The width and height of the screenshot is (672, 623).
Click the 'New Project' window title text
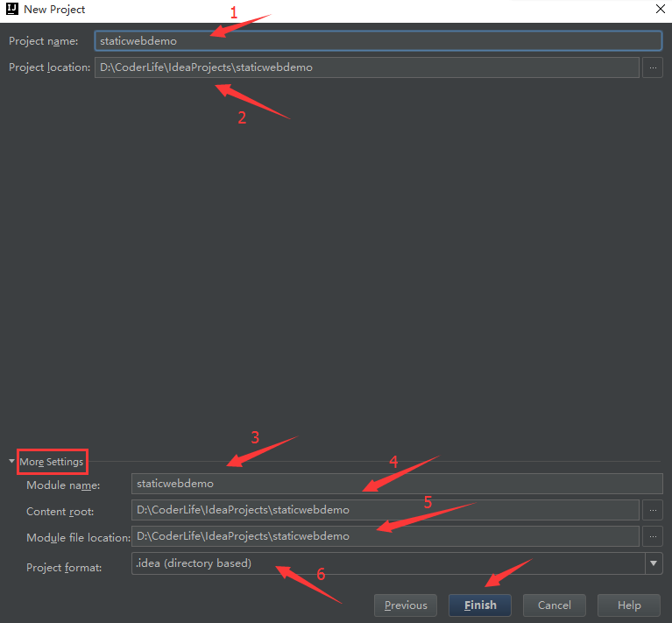tap(55, 9)
